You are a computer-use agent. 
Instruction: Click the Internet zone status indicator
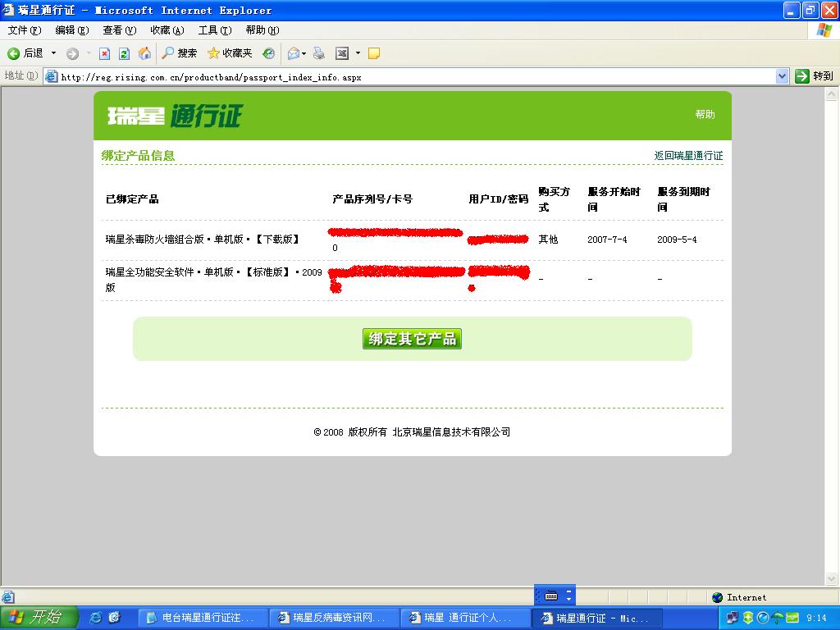pos(739,597)
